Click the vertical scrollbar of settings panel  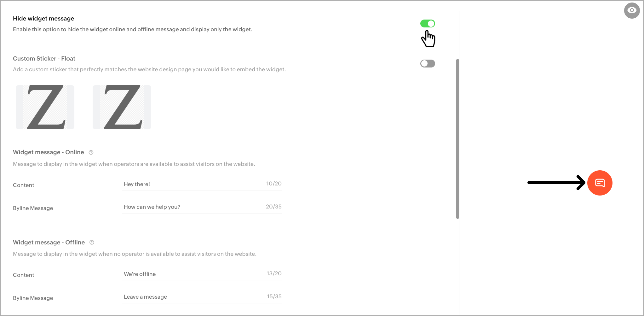coord(457,139)
